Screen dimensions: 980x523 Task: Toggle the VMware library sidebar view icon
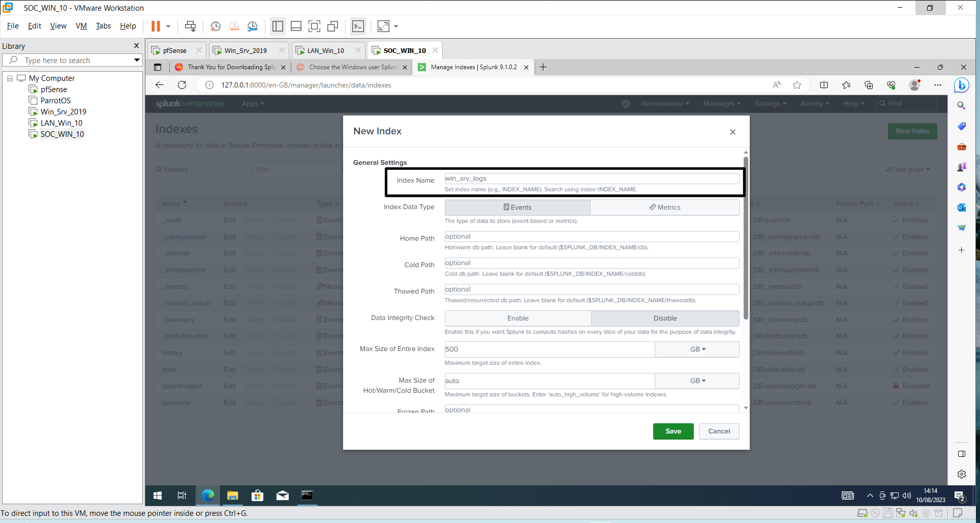point(278,26)
